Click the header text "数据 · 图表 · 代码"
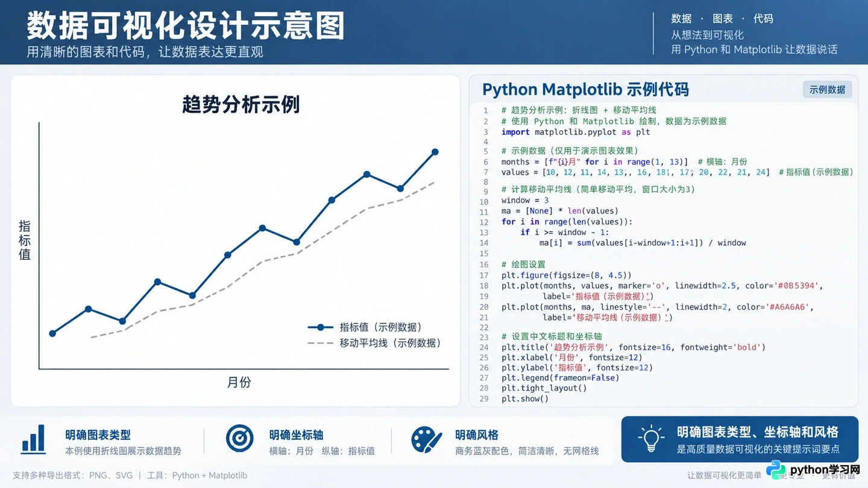 722,19
